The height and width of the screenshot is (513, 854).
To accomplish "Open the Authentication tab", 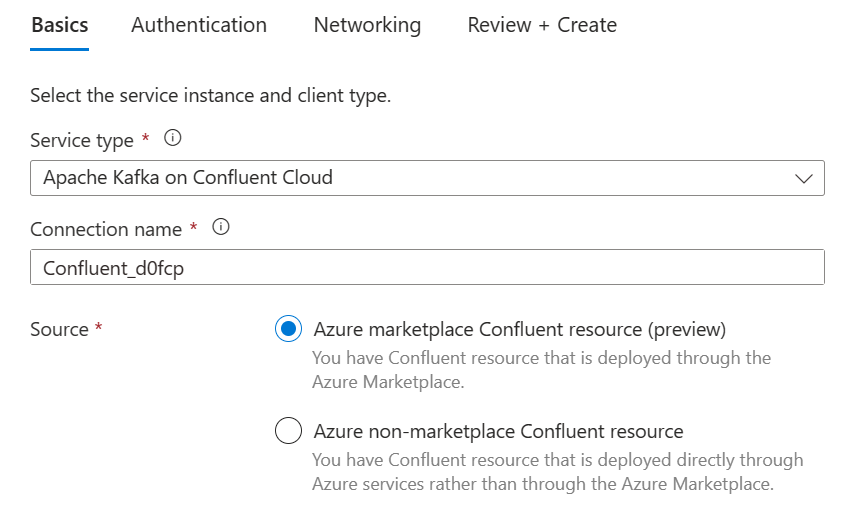I will (x=199, y=25).
